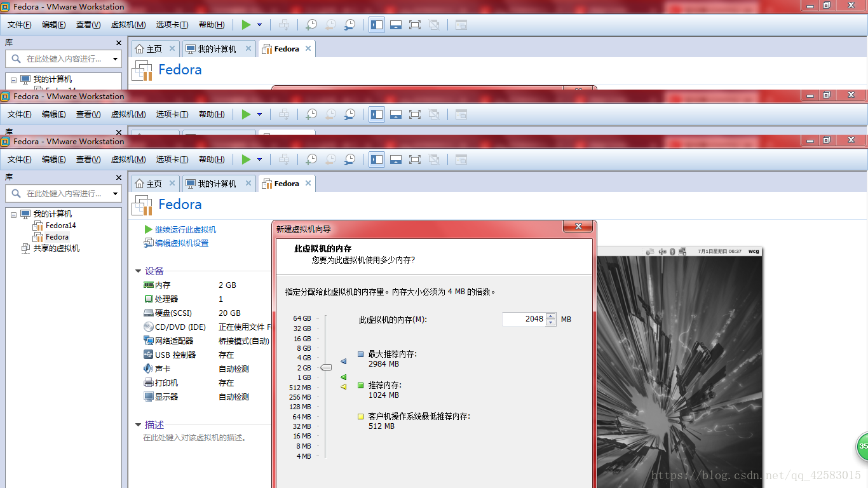Click the console view icon in the front window's toolbar
Screen dimensions: 868x488
461,159
